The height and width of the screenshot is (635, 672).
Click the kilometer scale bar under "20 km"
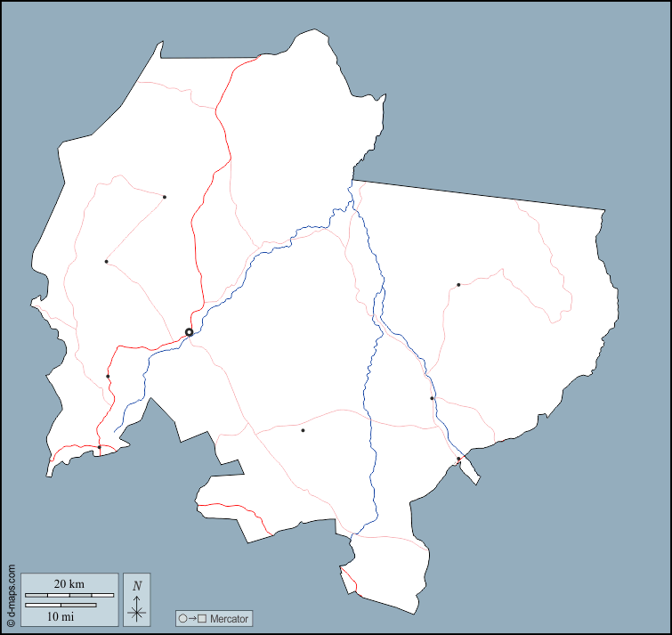click(69, 595)
